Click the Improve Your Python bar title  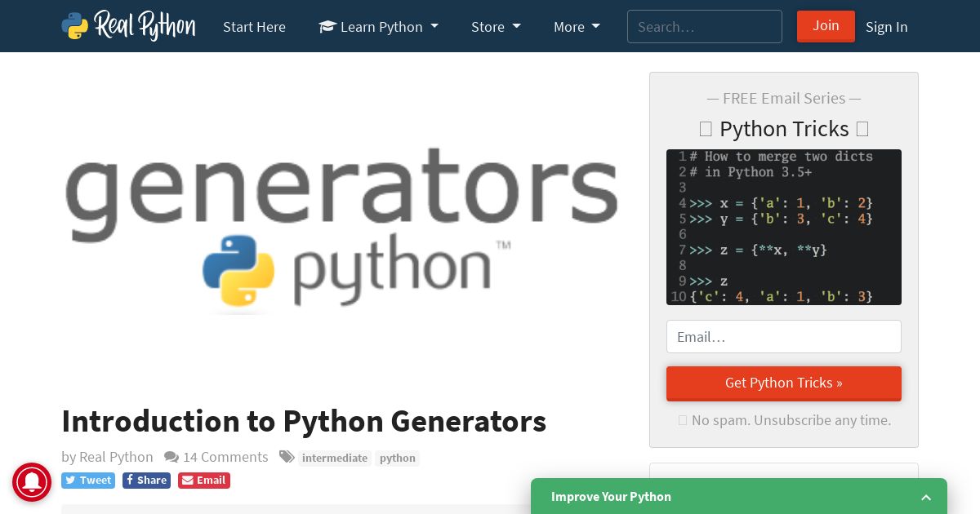coord(611,496)
